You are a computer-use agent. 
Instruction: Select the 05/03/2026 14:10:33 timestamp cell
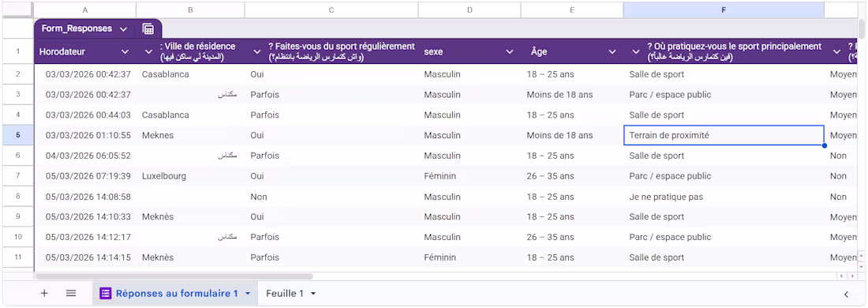point(85,216)
